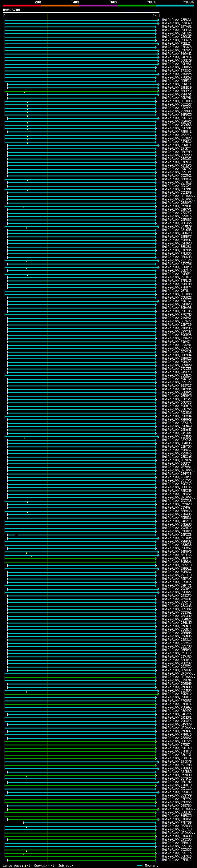Screen dimensions: 197x868
Task: Select the UniRef100_A9NVM1 label
Action: coord(176,98)
